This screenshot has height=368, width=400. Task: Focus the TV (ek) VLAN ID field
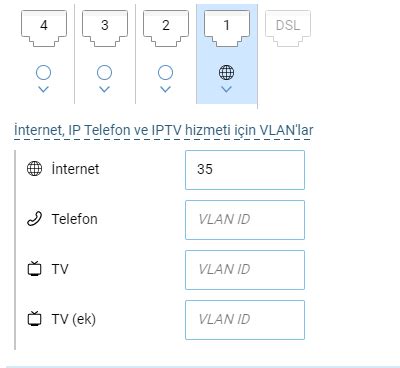coord(245,320)
